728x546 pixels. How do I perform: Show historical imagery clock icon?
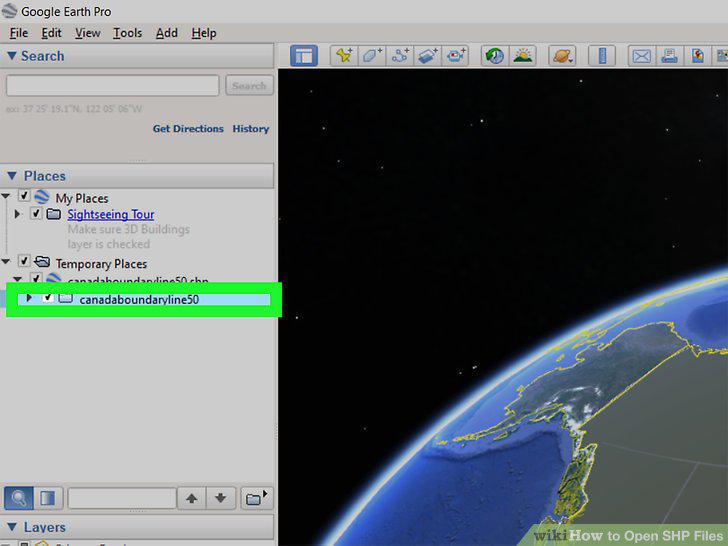(x=494, y=56)
